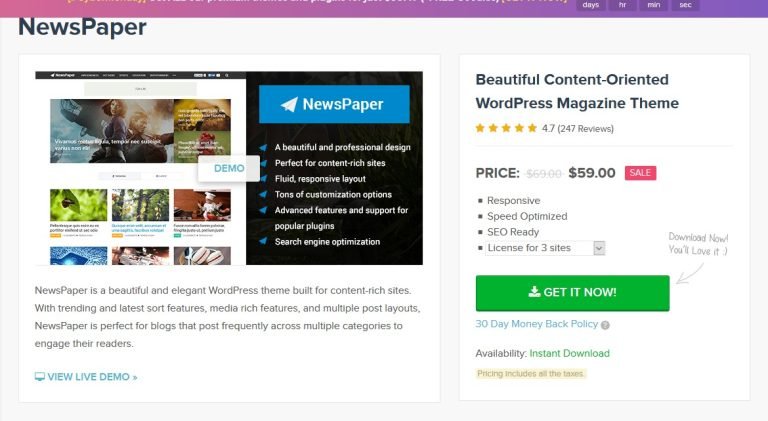Viewport: 768px width, 421px height.
Task: Click the monitor icon beside View Live Demo
Action: coord(40,376)
